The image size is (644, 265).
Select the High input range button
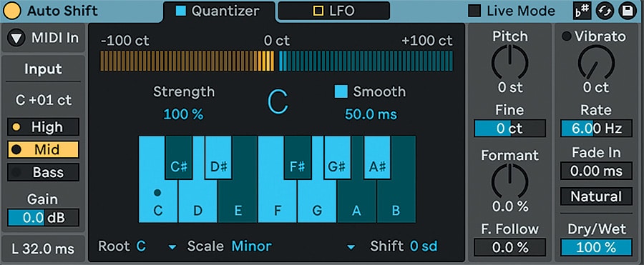[x=43, y=127]
